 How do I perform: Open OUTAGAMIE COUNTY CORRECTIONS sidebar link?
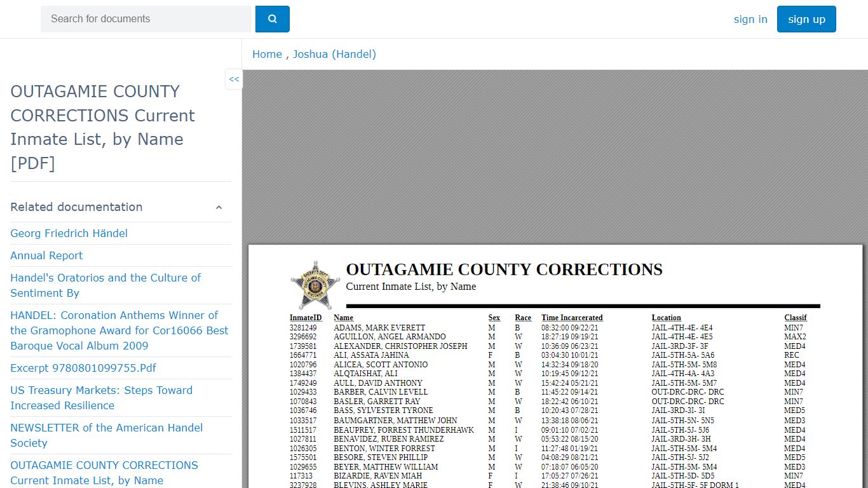(104, 473)
